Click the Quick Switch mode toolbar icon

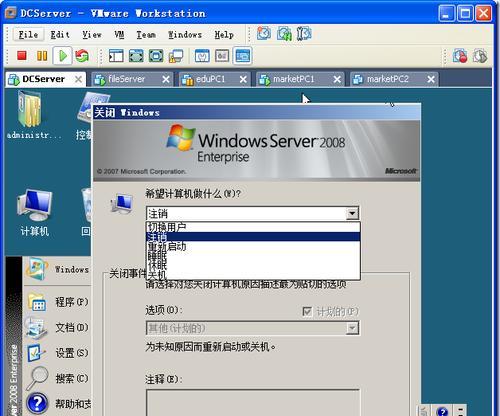(156, 56)
